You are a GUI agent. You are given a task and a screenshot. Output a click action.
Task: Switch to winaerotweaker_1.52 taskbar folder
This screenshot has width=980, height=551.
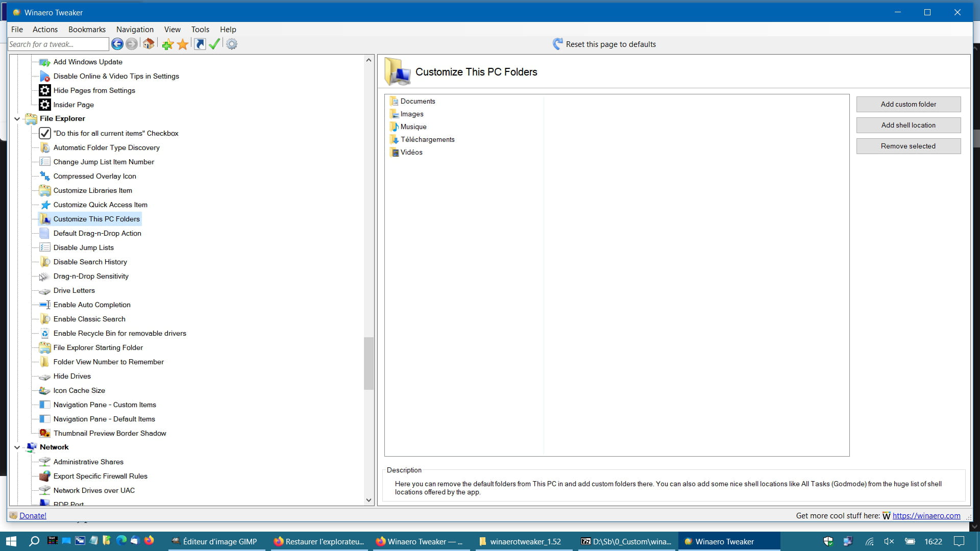tap(524, 541)
